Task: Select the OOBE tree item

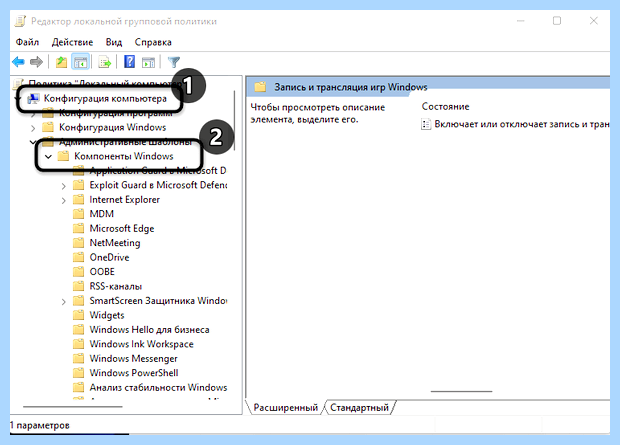Action: click(x=102, y=272)
